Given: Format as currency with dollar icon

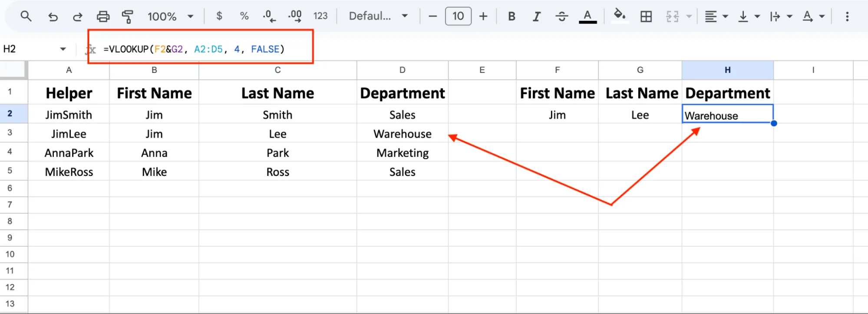Looking at the screenshot, I should (x=219, y=16).
